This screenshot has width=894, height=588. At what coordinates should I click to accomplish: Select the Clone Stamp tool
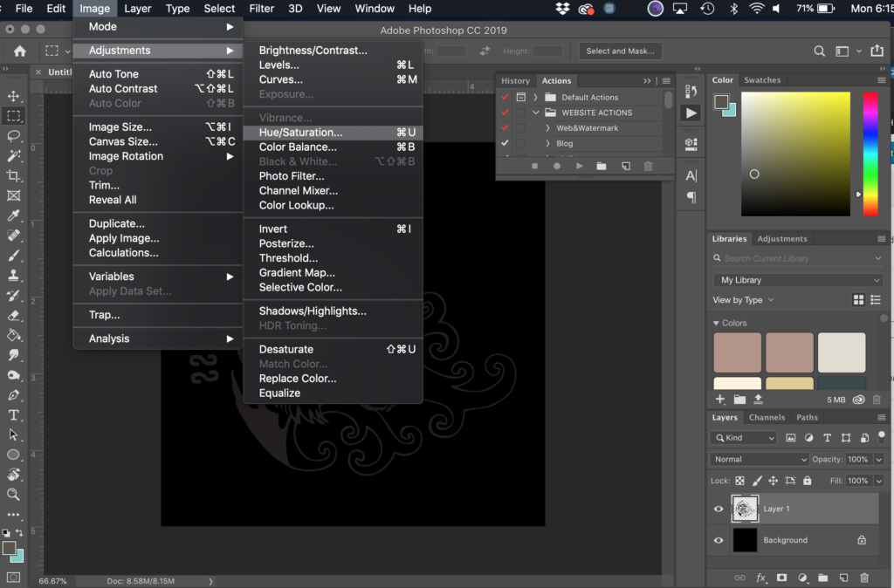14,275
